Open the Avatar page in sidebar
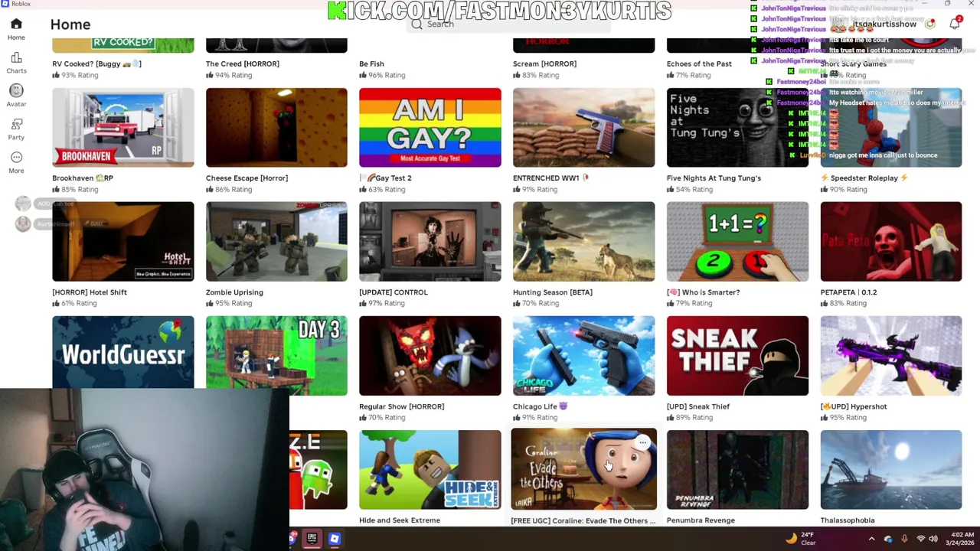Image resolution: width=980 pixels, height=551 pixels. point(16,96)
